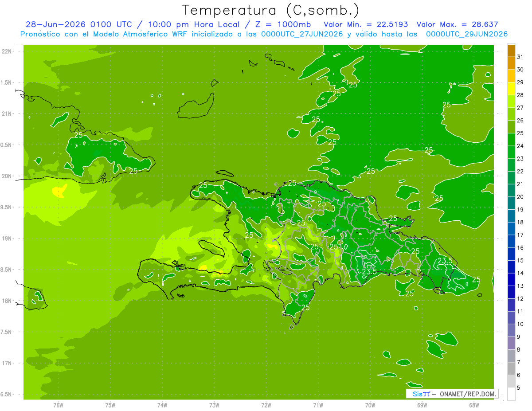Image resolution: width=532 pixels, height=411 pixels.
Task: Select the yellow swatch between 28 and 29
Action: [511, 89]
